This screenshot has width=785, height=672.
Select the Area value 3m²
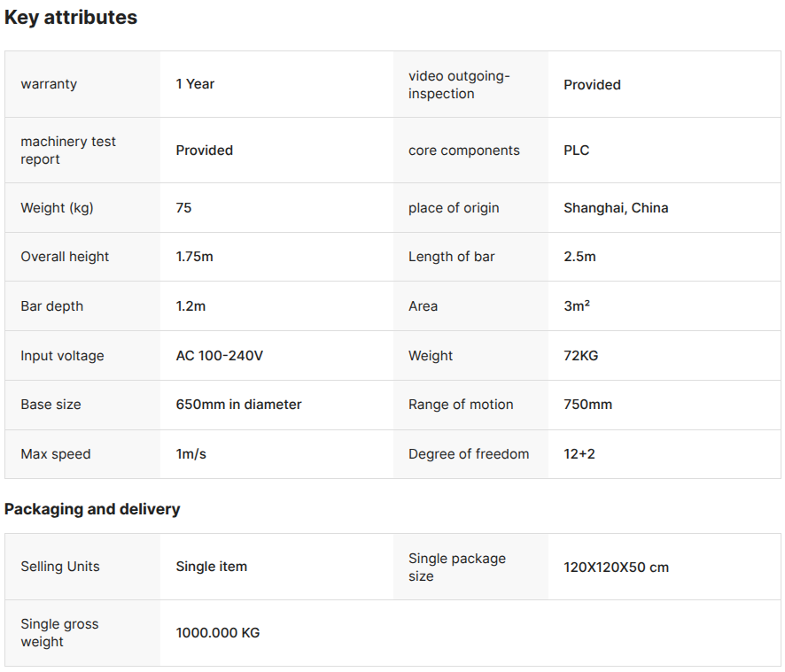tap(577, 305)
